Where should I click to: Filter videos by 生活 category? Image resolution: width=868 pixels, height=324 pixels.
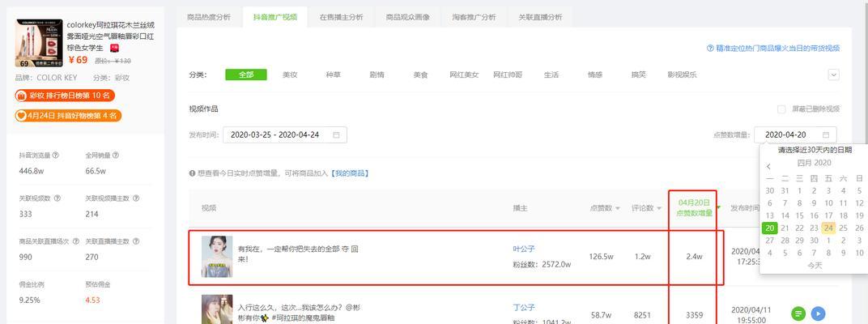click(551, 75)
